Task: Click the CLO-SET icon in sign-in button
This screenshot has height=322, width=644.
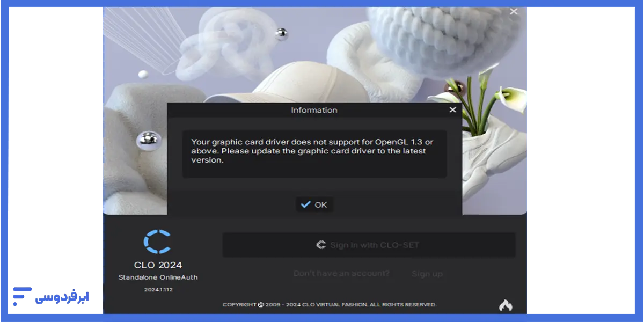Action: point(321,245)
